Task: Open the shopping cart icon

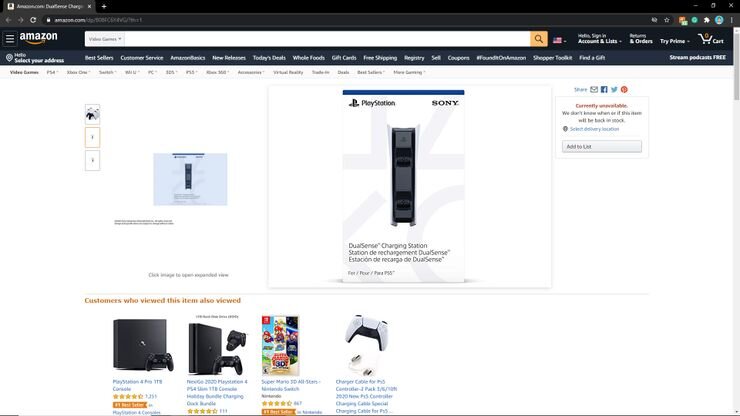Action: [x=711, y=39]
